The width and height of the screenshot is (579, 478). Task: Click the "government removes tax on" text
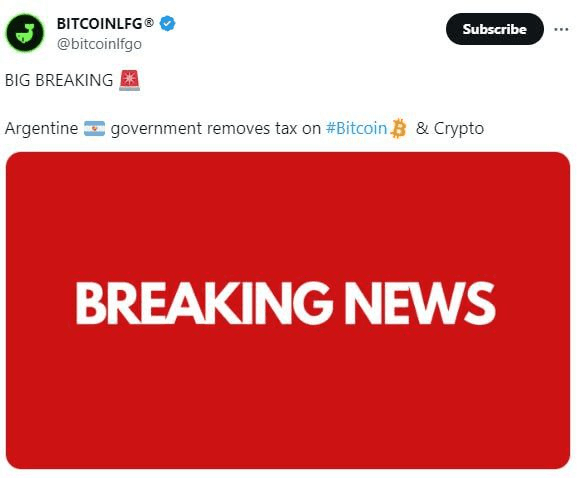click(216, 129)
